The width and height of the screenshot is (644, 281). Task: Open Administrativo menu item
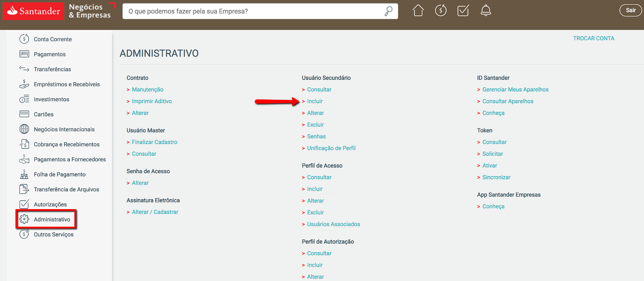click(52, 220)
